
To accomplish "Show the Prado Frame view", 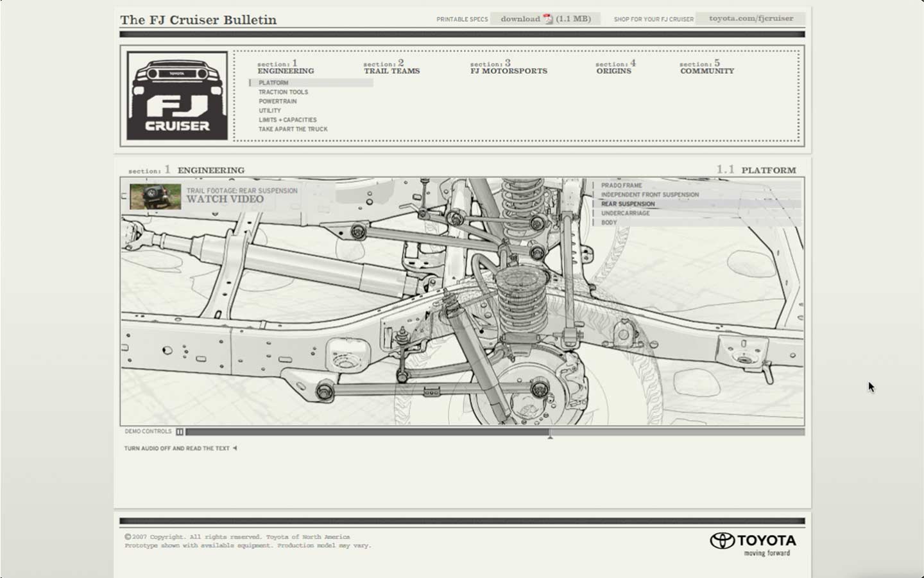I will [x=621, y=186].
